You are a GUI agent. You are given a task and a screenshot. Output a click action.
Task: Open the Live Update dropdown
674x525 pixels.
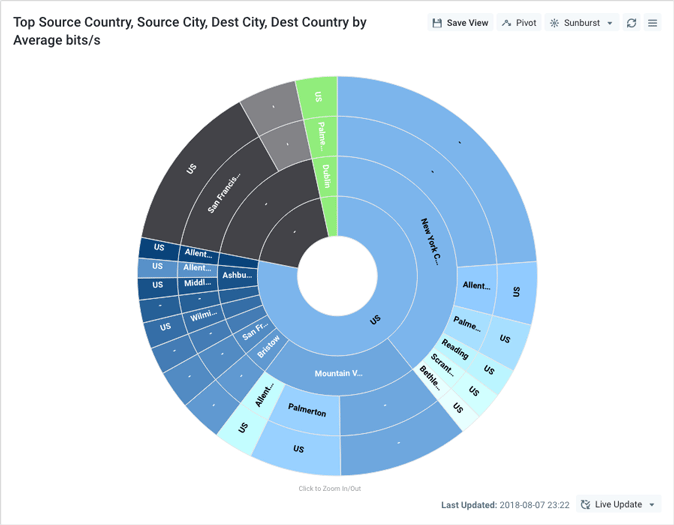coord(620,505)
